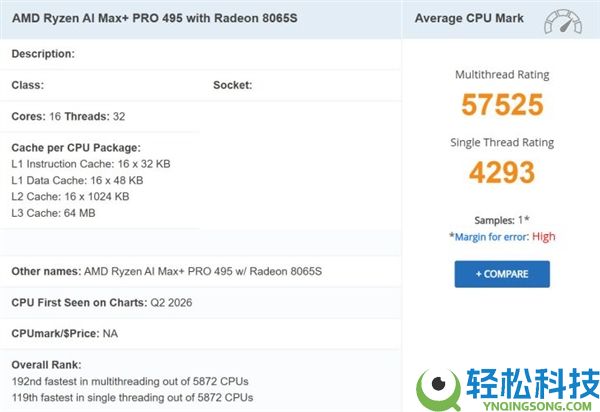The height and width of the screenshot is (412, 600).
Task: Click the Multithread Rating label
Action: point(502,75)
